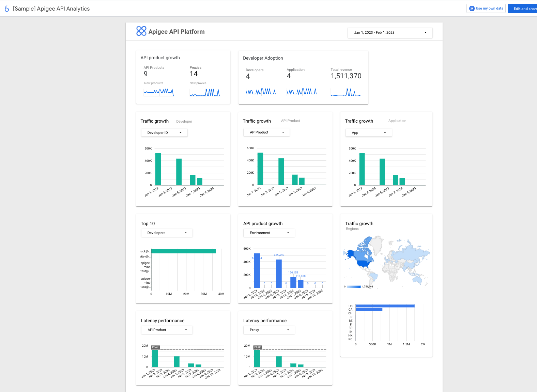
Task: Click the 170,159 labeled bar
Action: [293, 282]
